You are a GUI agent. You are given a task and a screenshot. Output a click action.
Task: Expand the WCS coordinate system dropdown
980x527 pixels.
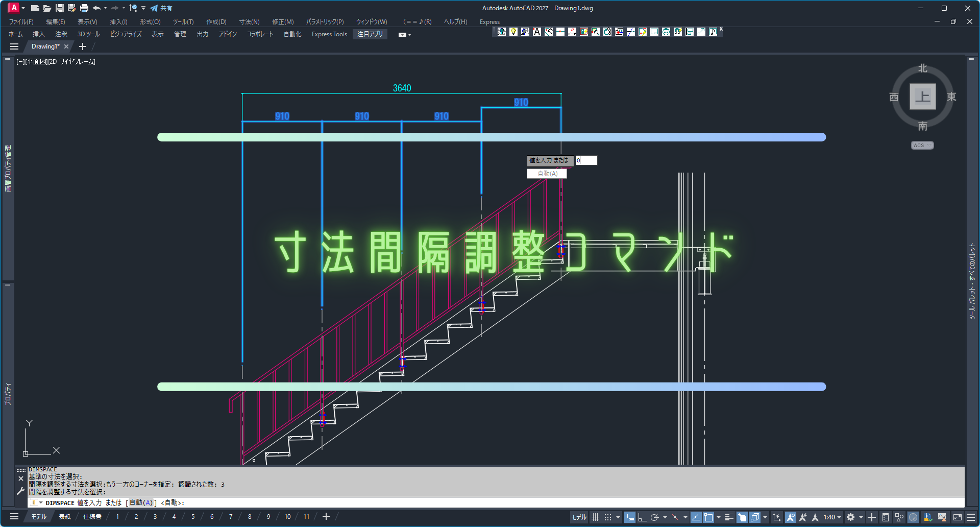point(922,146)
